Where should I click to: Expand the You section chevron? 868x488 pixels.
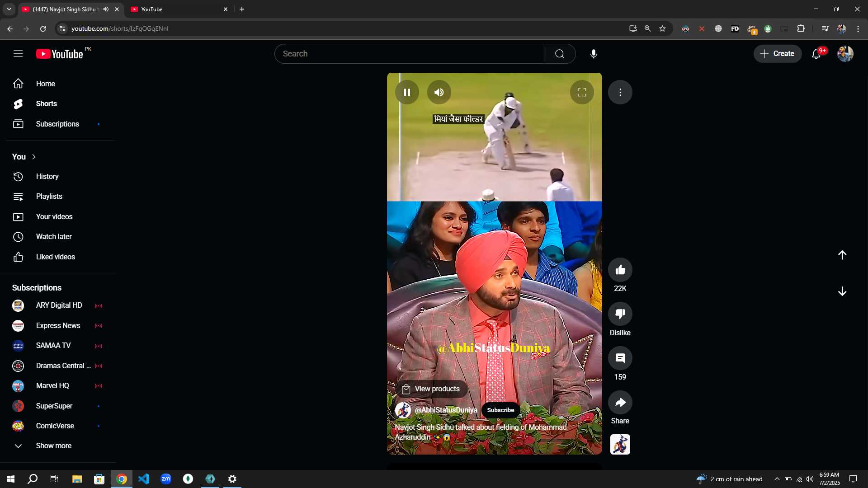pyautogui.click(x=34, y=157)
